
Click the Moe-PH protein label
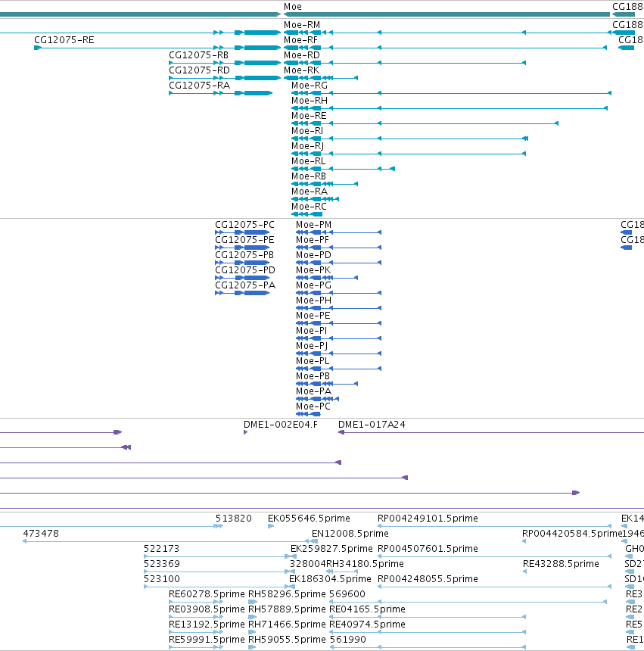[314, 301]
